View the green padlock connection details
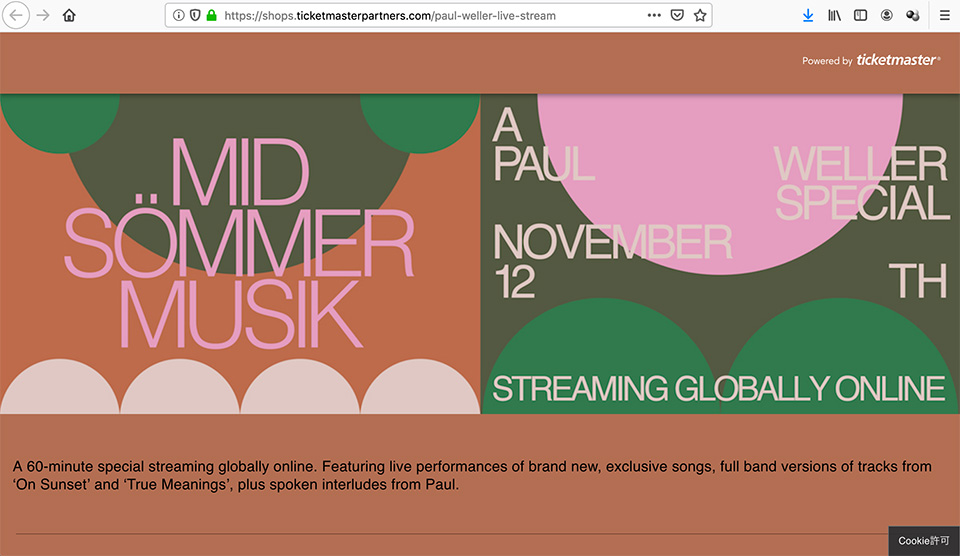Viewport: 960px width, 556px height. [x=211, y=15]
